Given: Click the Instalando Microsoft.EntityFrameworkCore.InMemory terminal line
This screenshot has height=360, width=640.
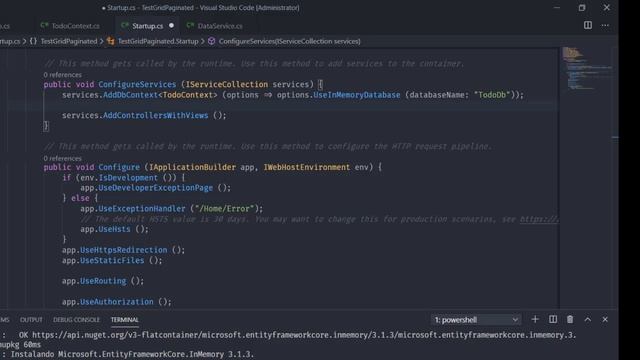Looking at the screenshot, I should 132,354.
